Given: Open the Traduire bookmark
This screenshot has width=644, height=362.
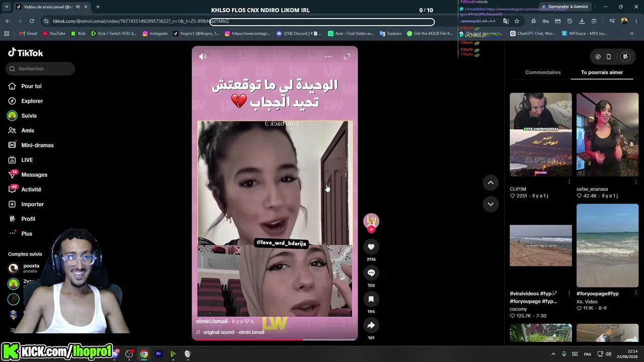Looking at the screenshot, I should point(390,34).
